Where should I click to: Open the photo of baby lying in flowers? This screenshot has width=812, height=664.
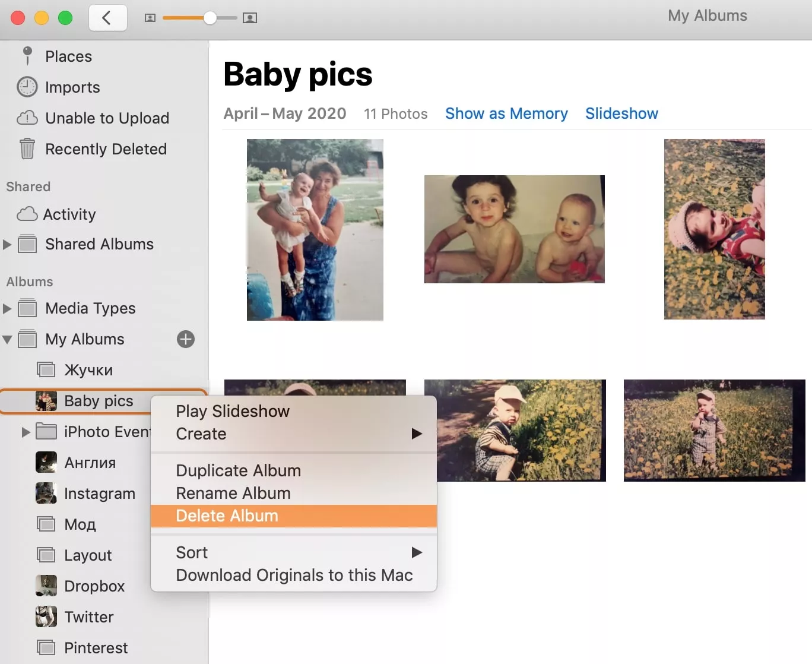click(x=715, y=229)
